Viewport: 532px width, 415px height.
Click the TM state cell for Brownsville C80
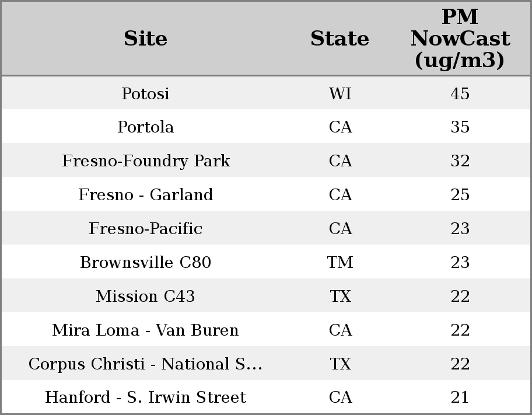tap(340, 263)
